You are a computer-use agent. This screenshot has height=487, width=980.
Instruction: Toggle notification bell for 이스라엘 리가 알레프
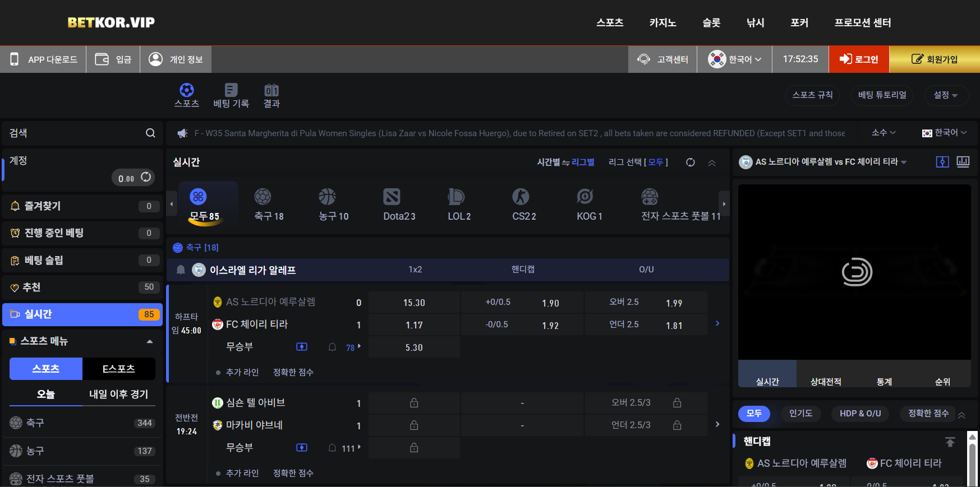[181, 270]
